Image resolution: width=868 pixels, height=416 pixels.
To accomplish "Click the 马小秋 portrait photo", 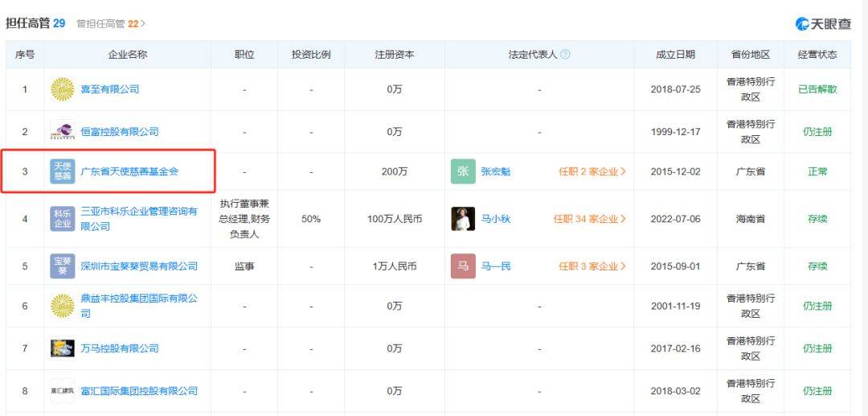I will pyautogui.click(x=463, y=219).
